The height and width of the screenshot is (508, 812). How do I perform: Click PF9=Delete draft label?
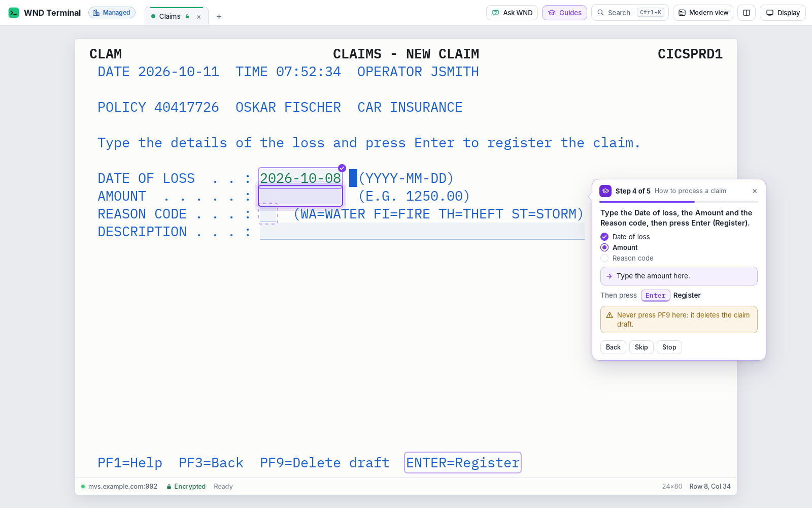325,463
